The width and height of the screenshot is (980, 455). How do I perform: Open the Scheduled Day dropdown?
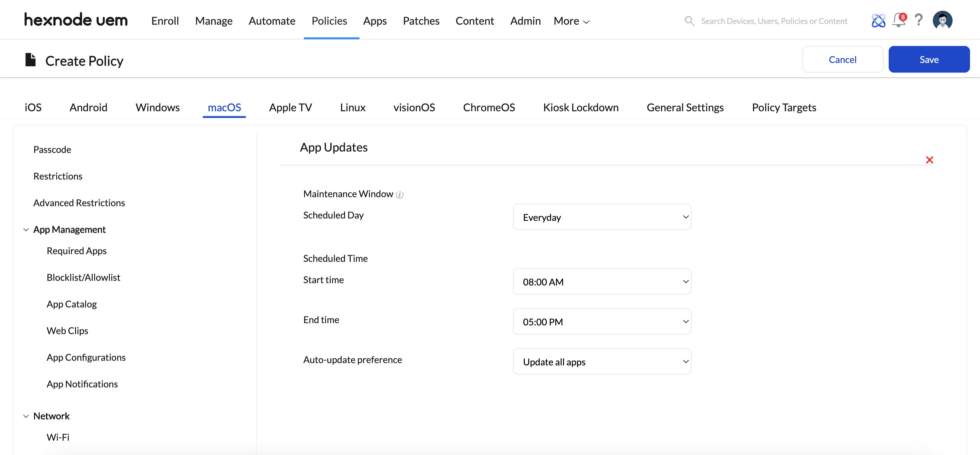(602, 217)
